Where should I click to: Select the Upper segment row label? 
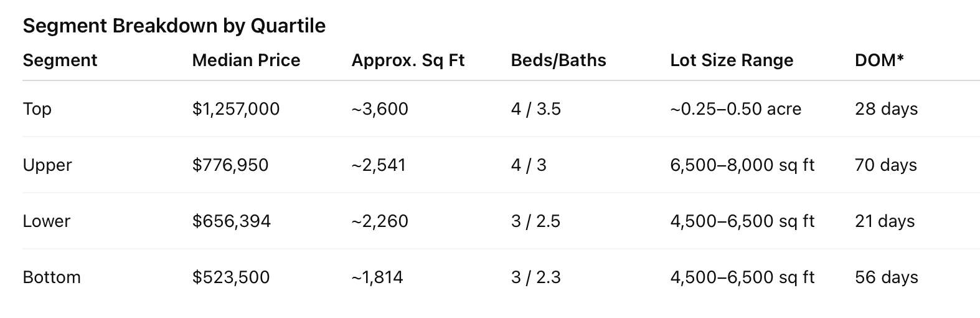[47, 165]
